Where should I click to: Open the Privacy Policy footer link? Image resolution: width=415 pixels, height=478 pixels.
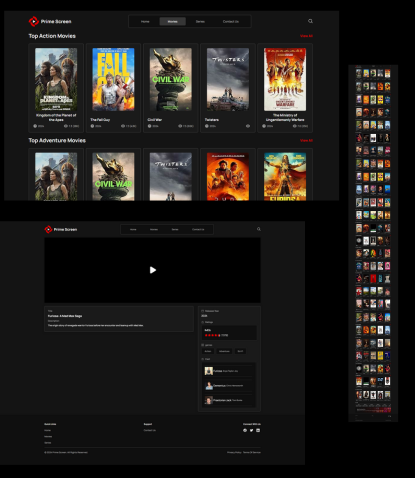point(234,452)
